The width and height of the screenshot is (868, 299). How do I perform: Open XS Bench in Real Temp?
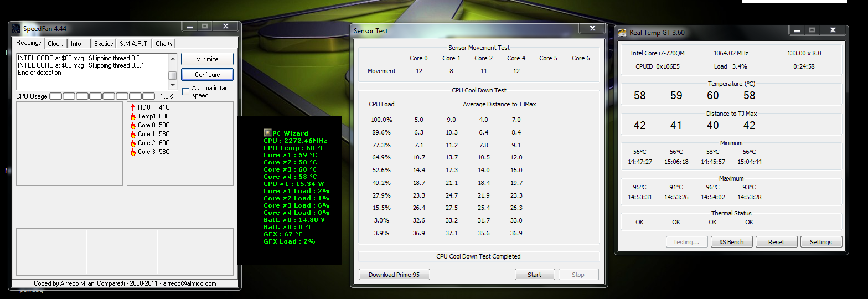pyautogui.click(x=731, y=242)
